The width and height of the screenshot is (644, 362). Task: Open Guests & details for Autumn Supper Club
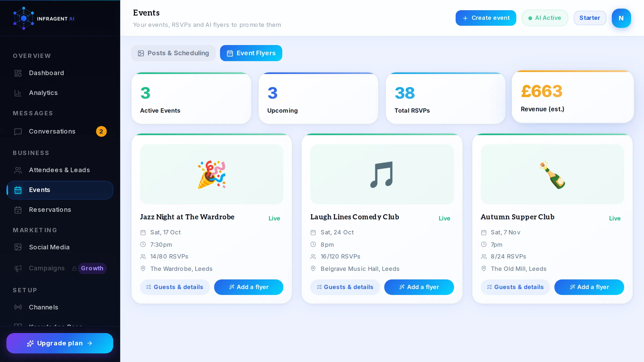[515, 287]
